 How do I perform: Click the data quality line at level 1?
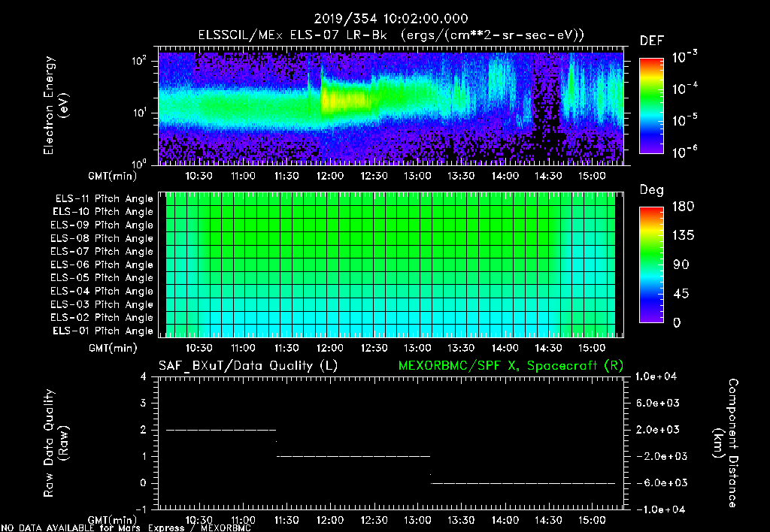coord(353,456)
